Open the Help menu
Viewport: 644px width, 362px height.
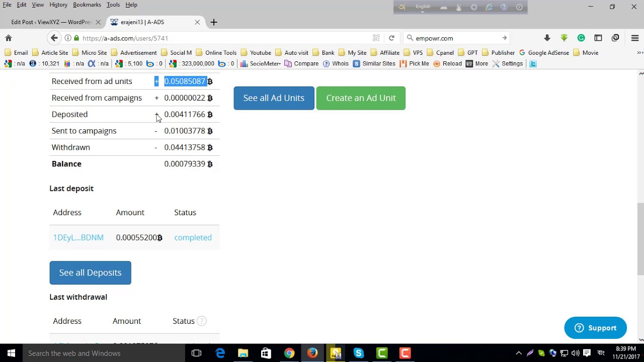(131, 5)
